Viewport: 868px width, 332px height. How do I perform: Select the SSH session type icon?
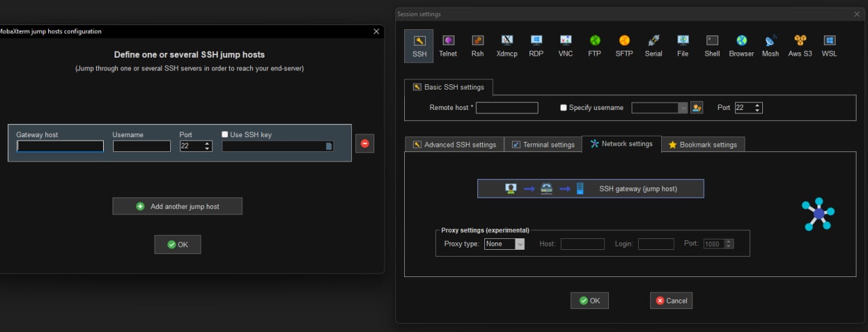418,46
